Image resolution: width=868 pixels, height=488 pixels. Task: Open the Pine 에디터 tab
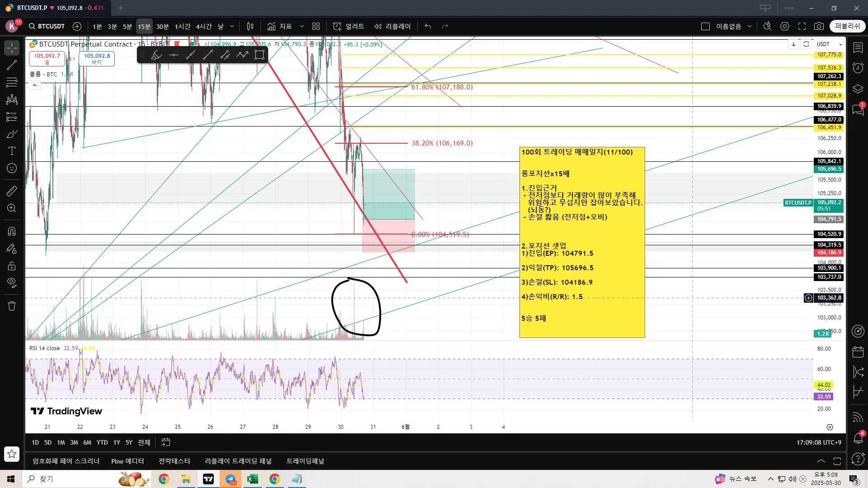click(x=127, y=461)
